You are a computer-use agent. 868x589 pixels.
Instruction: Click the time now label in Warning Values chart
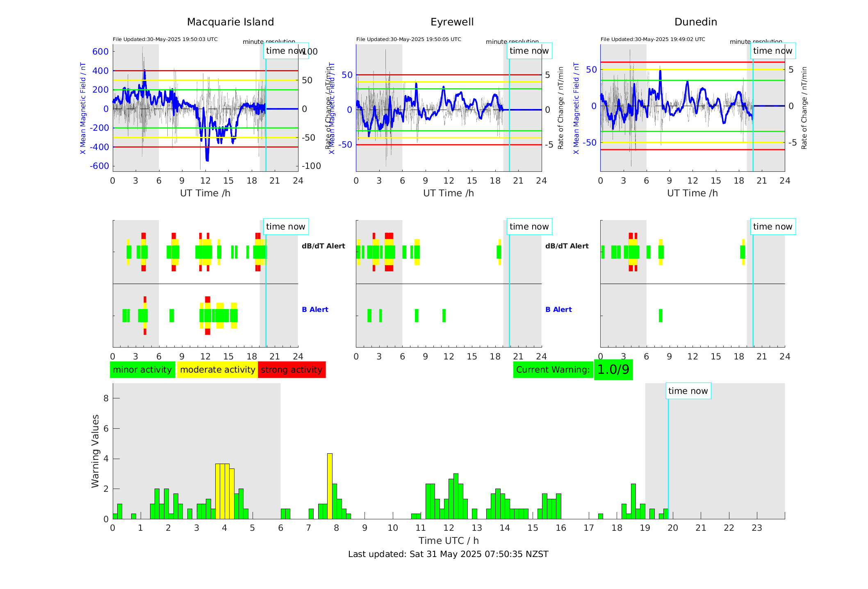(688, 391)
